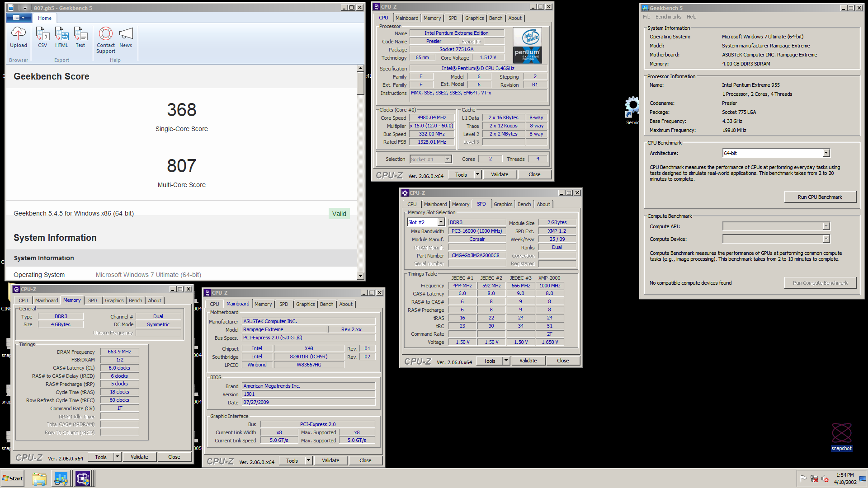
Task: Click Run CPU Benchmark button
Action: coord(820,197)
